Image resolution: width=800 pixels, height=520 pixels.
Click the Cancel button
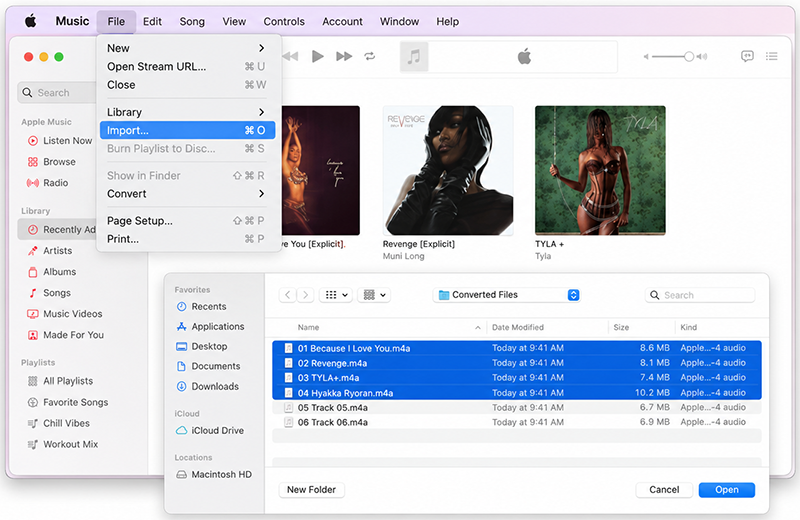pyautogui.click(x=664, y=490)
